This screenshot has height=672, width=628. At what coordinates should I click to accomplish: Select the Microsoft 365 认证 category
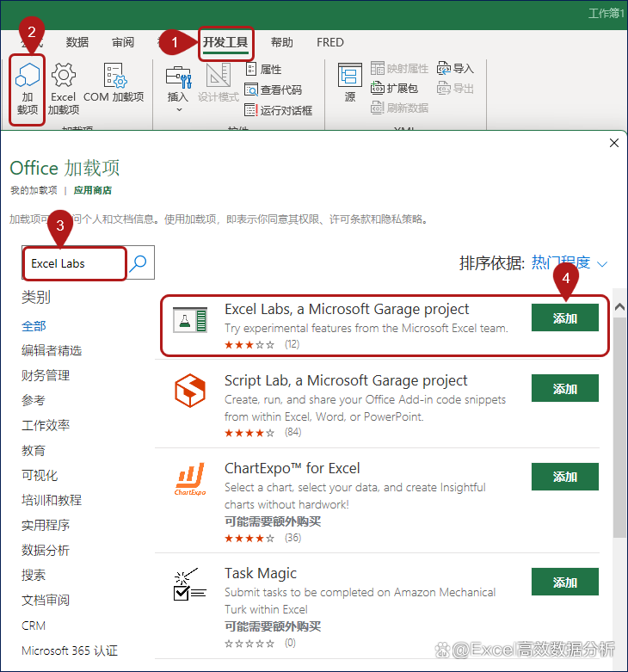pos(70,650)
